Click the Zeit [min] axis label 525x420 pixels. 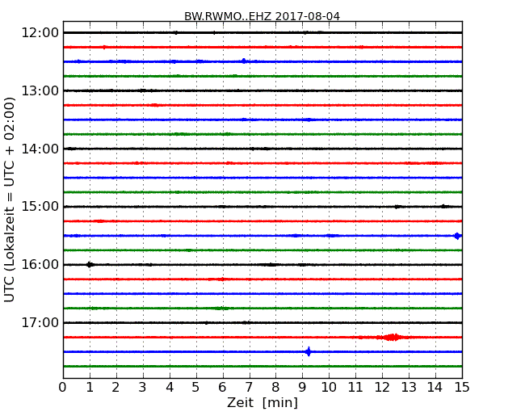tap(262, 402)
